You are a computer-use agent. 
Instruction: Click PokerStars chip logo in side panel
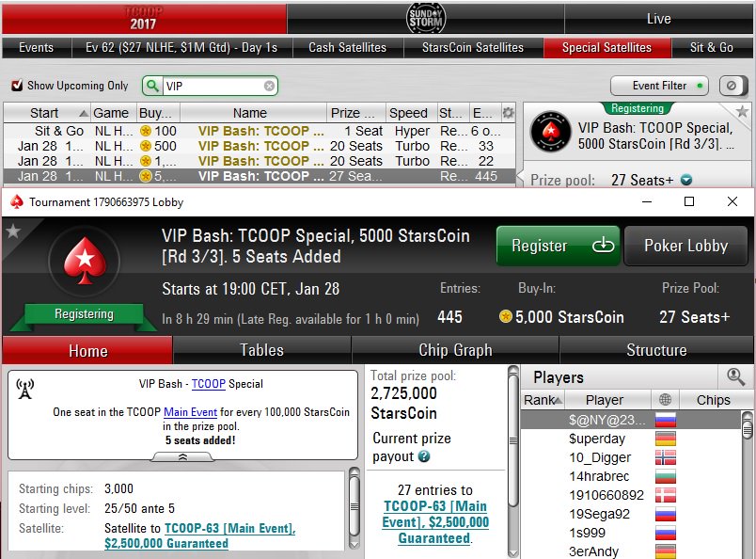tap(550, 132)
